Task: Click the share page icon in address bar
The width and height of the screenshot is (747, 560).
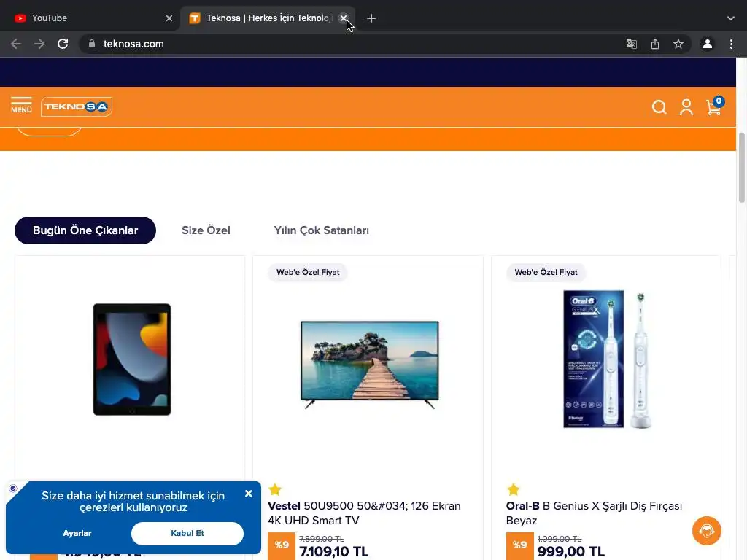Action: [655, 44]
